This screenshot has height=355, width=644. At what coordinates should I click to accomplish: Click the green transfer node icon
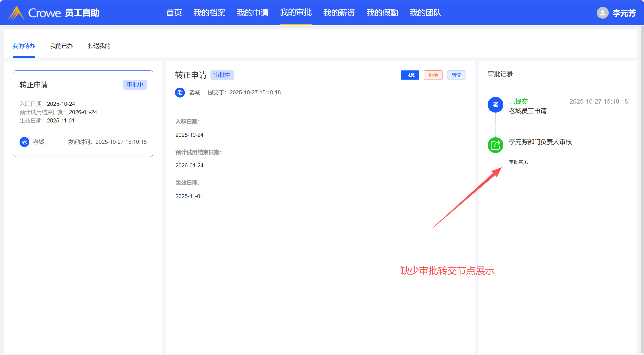pos(495,145)
